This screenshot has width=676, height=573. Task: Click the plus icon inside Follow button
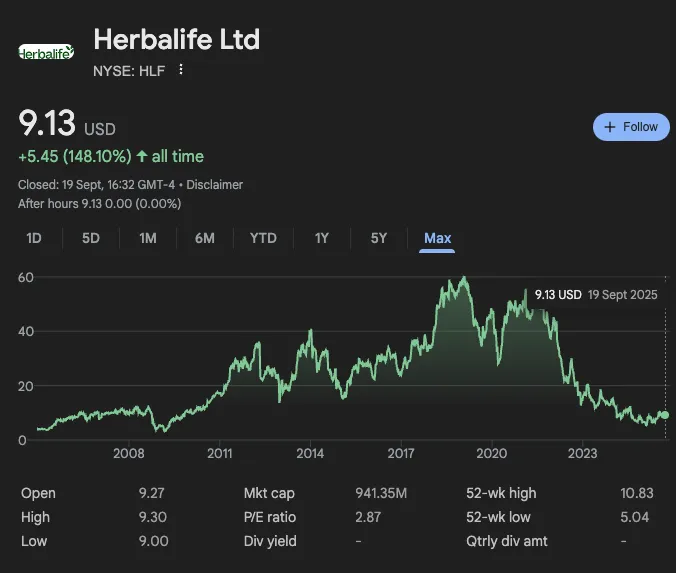tap(610, 127)
